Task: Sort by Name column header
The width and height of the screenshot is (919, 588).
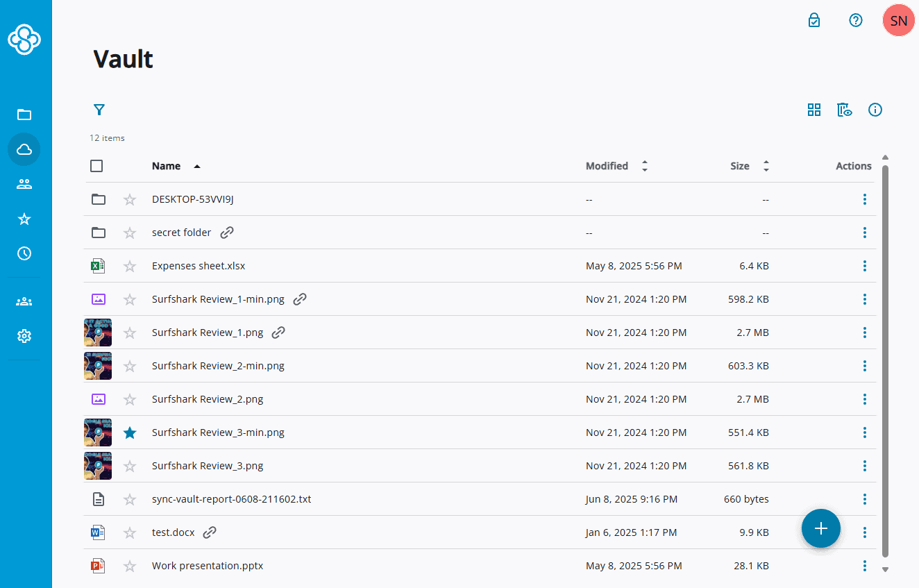Action: tap(166, 166)
